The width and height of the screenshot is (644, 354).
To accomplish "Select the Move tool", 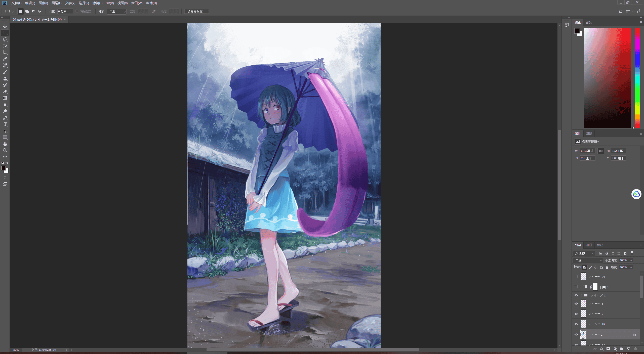I will (x=5, y=26).
